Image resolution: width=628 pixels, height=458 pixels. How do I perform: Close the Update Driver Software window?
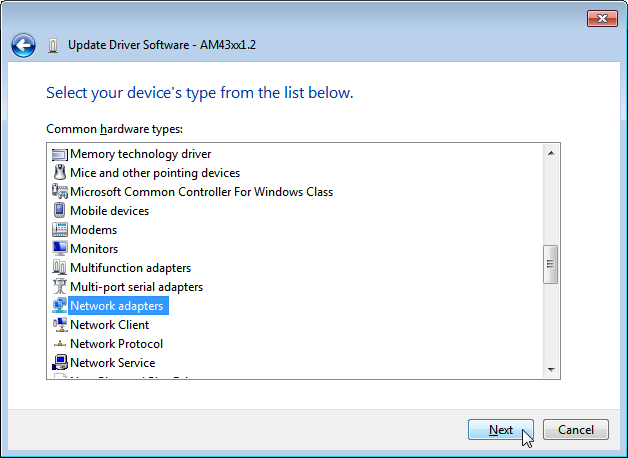pyautogui.click(x=600, y=18)
